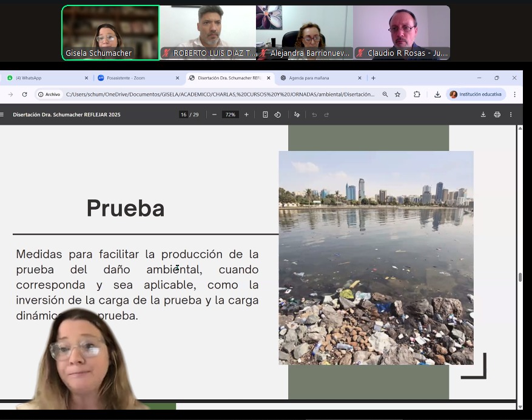
Task: Click the zoom percentage field showing 72%
Action: click(230, 115)
